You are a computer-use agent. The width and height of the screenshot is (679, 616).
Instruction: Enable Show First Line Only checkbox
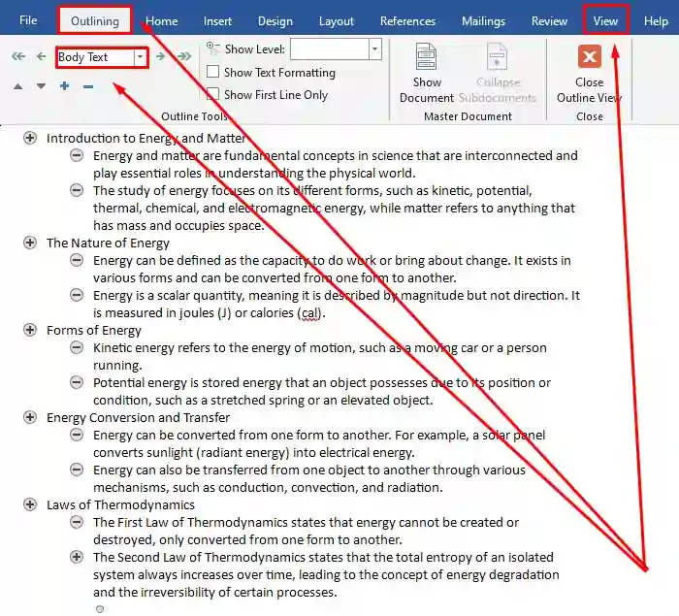pos(212,93)
